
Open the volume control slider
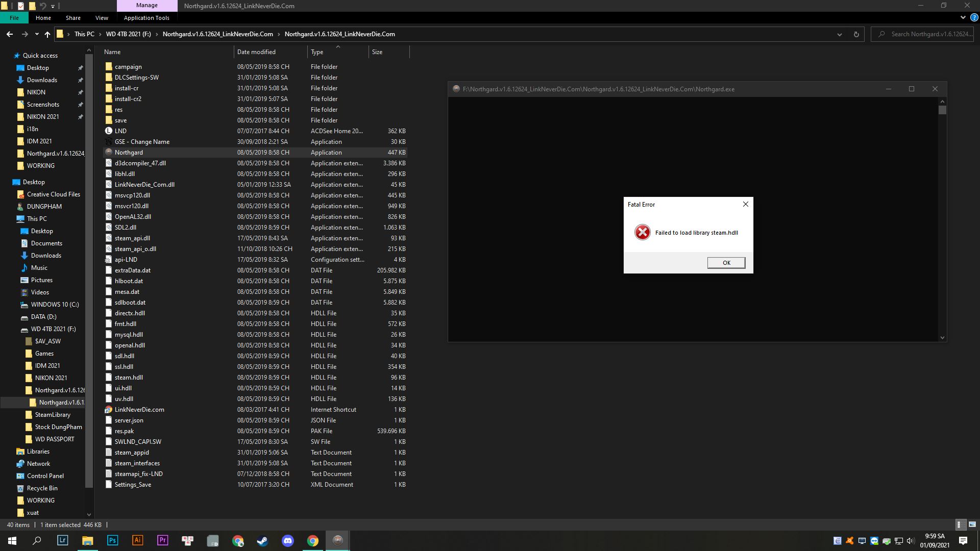point(911,541)
